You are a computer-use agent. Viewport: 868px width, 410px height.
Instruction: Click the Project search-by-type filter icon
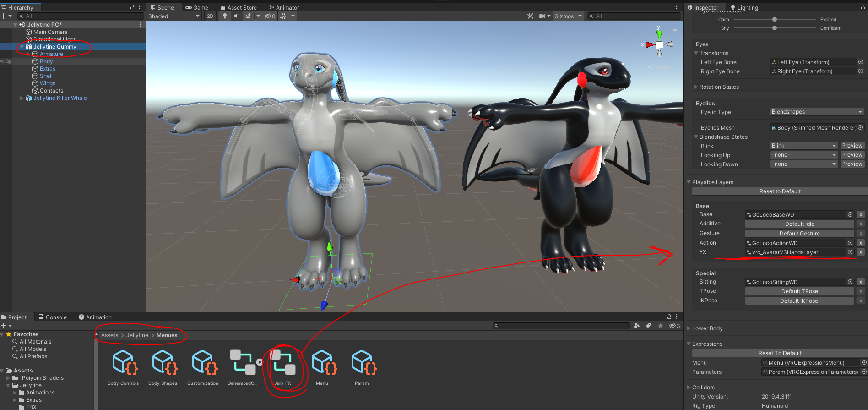pos(636,326)
